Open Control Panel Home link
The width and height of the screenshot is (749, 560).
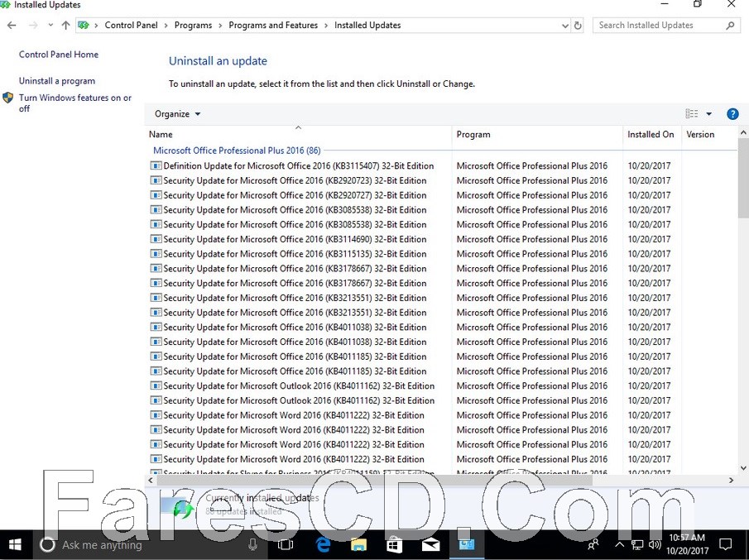[x=59, y=55]
